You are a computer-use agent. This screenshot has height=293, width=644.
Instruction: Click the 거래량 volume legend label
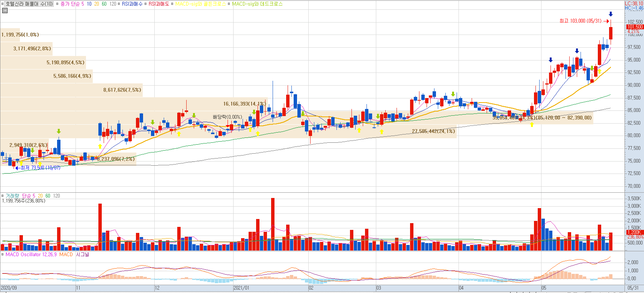[x=12, y=196]
